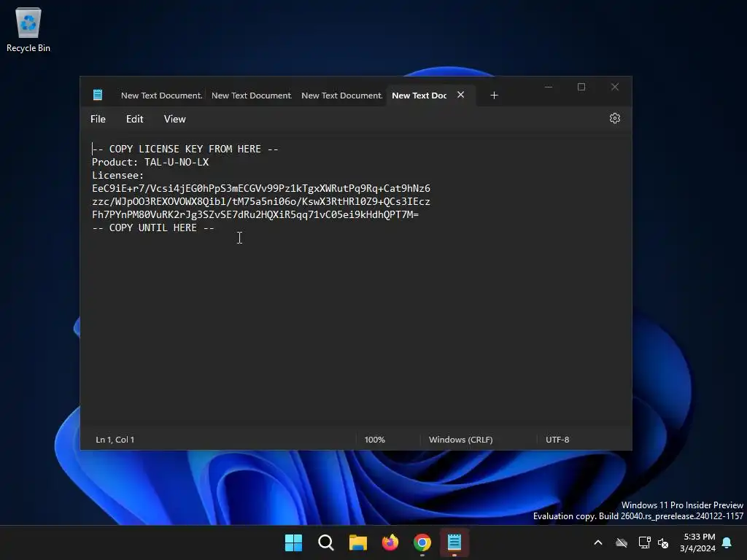The image size is (747, 560).
Task: Open the clock showing 5:33 PM
Action: [x=698, y=542]
